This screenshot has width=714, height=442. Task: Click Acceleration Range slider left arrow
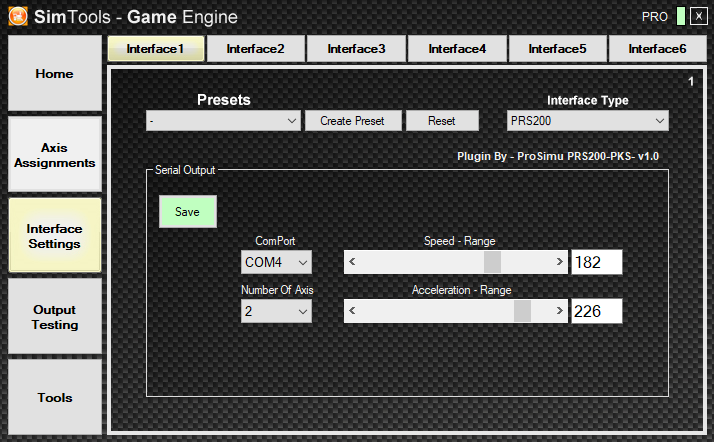[x=352, y=311]
